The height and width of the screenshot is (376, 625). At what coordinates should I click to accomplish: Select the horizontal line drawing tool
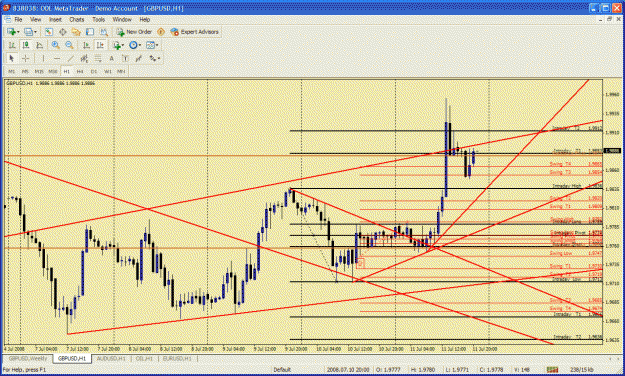tap(57, 58)
